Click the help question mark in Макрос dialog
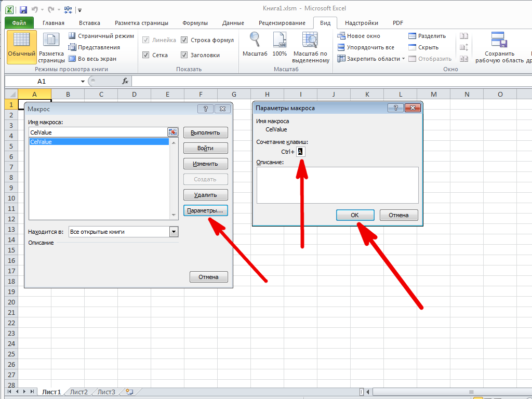532x399 pixels. pos(205,109)
